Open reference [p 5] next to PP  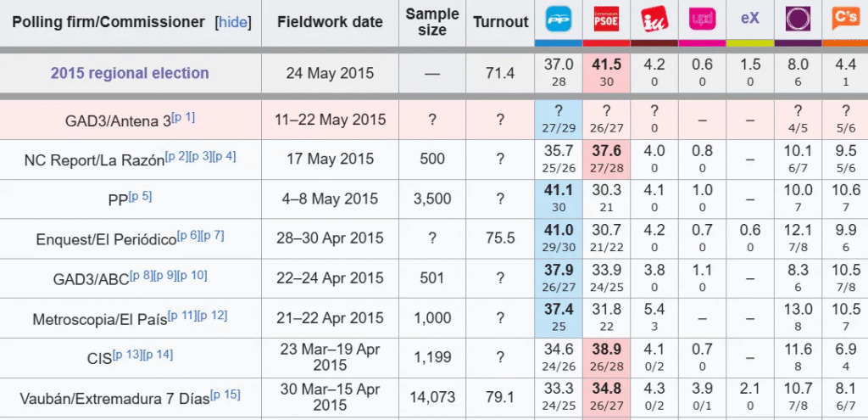140,195
